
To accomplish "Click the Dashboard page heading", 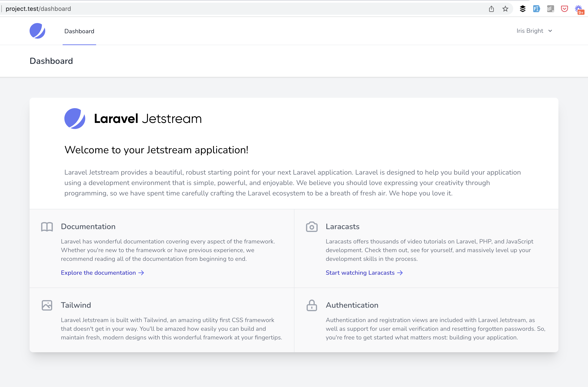I will coord(51,61).
